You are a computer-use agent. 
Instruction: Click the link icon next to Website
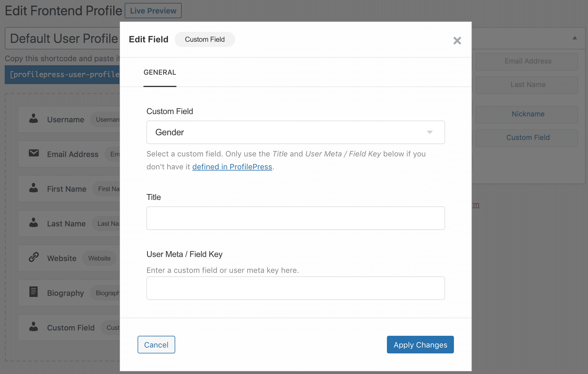33,258
